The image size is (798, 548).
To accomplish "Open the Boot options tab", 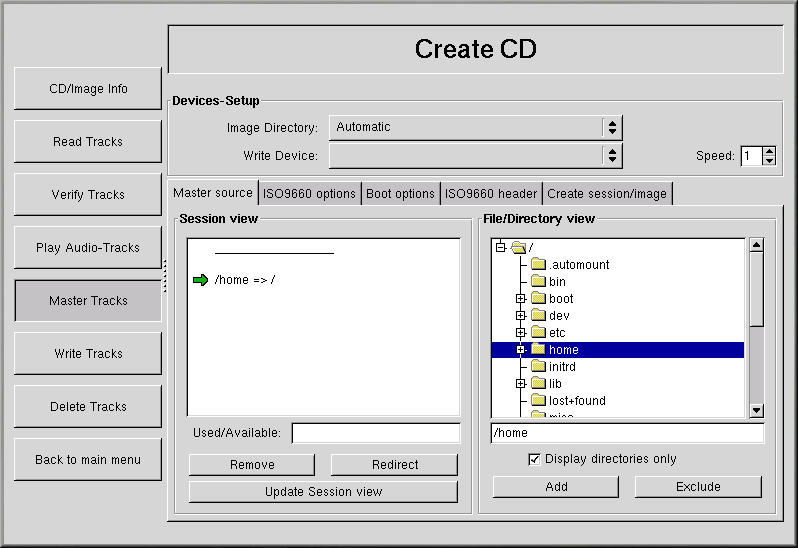I will coord(400,194).
